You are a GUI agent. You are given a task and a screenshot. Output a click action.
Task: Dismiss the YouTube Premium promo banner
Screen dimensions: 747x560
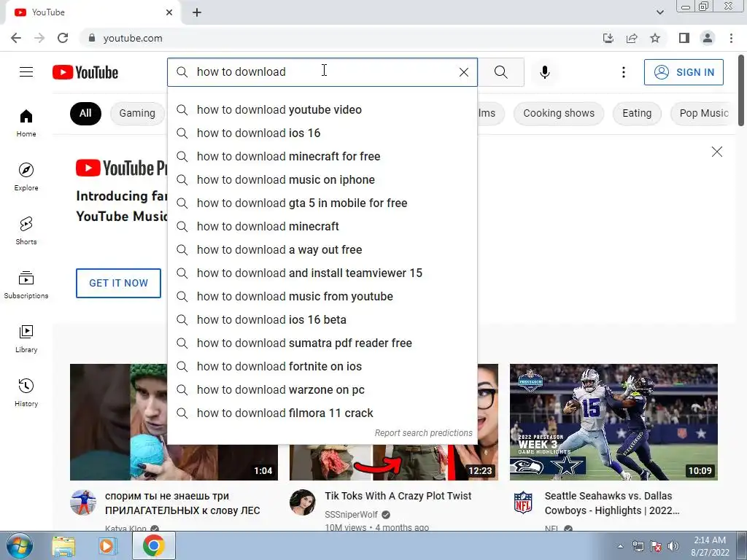716,152
